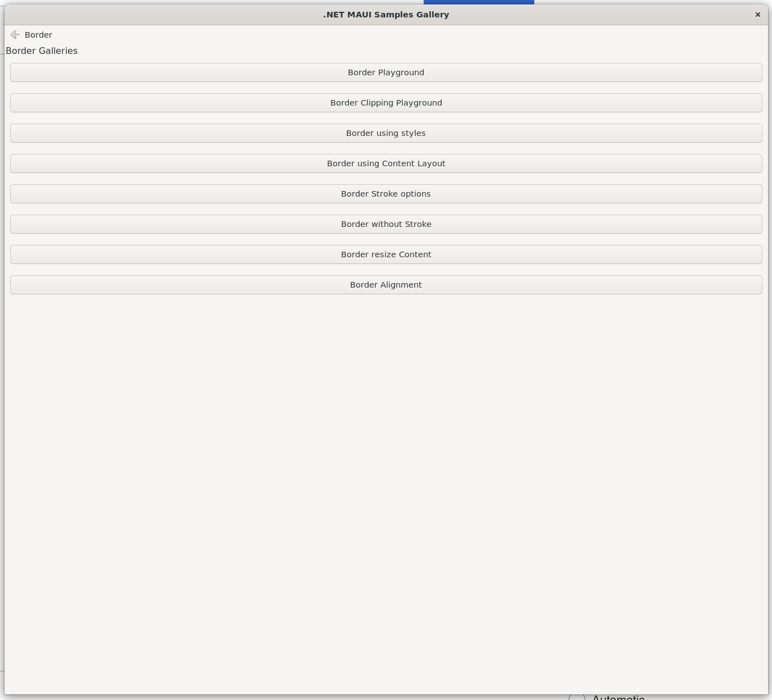Click empty page area below Border Alignment

tap(386, 478)
